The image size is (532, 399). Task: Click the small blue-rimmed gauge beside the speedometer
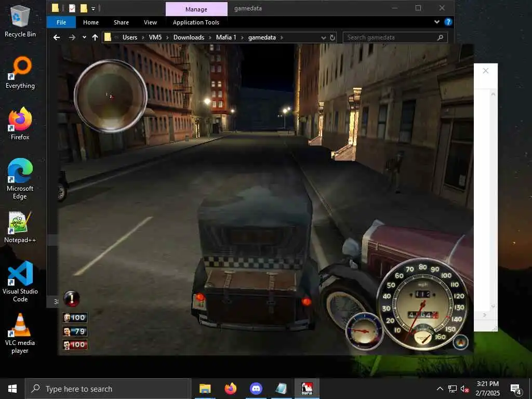click(x=364, y=331)
